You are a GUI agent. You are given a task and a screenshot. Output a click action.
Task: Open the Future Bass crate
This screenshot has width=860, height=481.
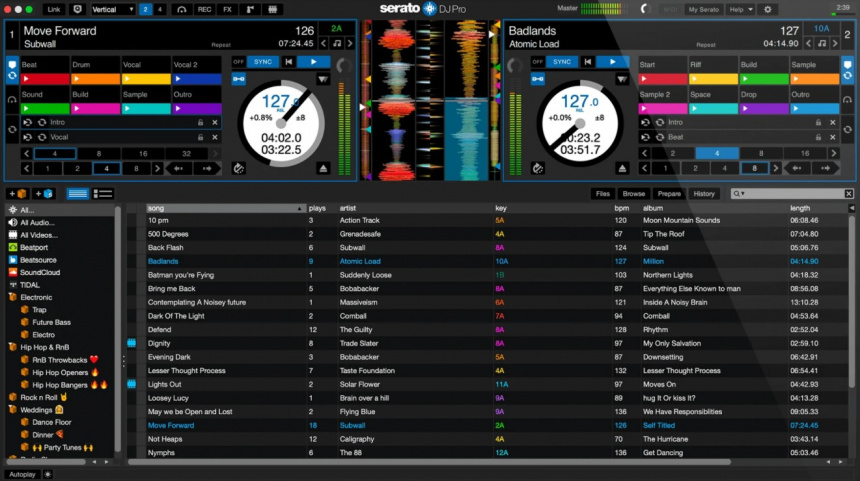click(x=51, y=322)
